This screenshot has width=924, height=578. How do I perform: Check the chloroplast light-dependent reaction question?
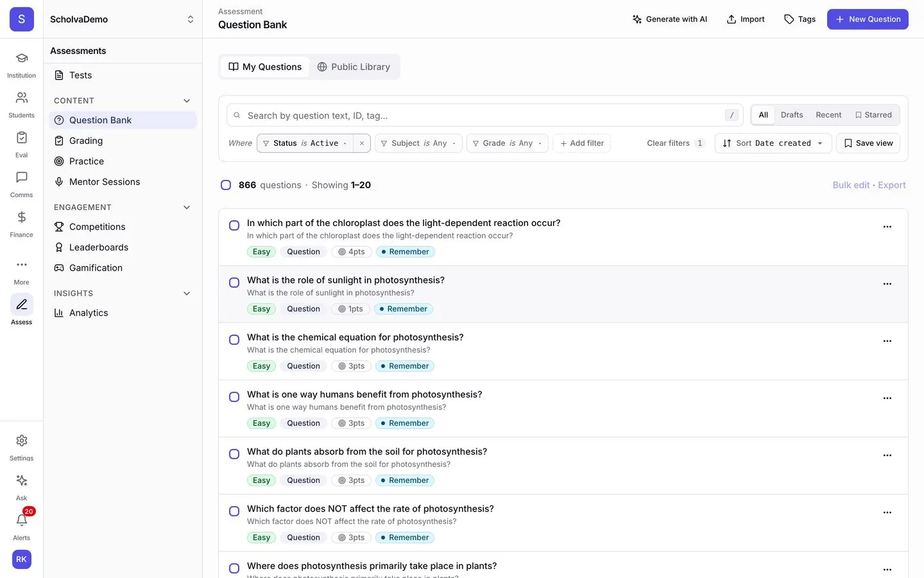click(234, 225)
